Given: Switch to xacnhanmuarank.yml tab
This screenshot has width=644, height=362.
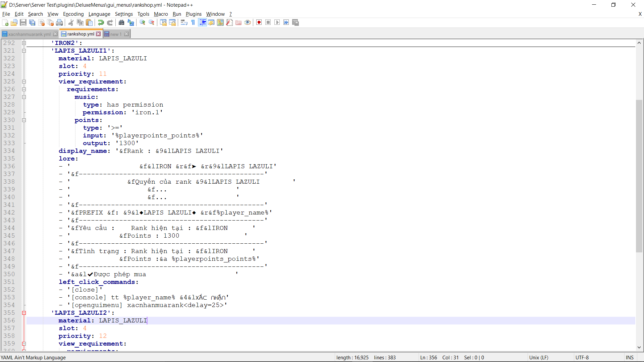Looking at the screenshot, I should point(29,34).
